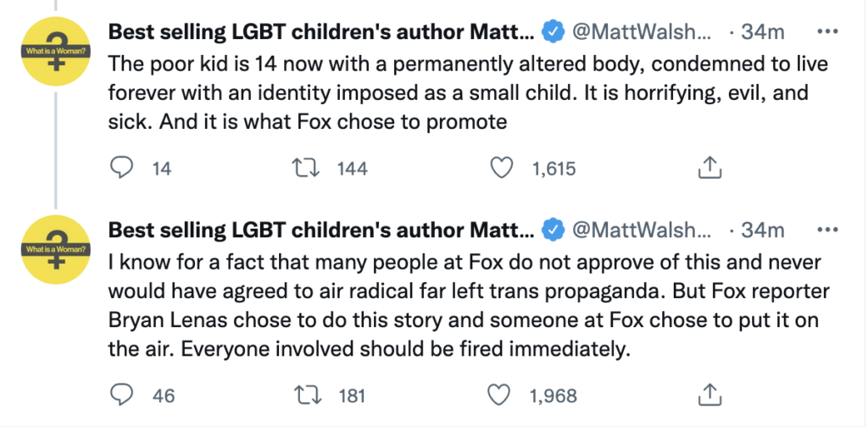Open author display name on first tweet
This screenshot has width=868, height=427.
click(x=321, y=33)
